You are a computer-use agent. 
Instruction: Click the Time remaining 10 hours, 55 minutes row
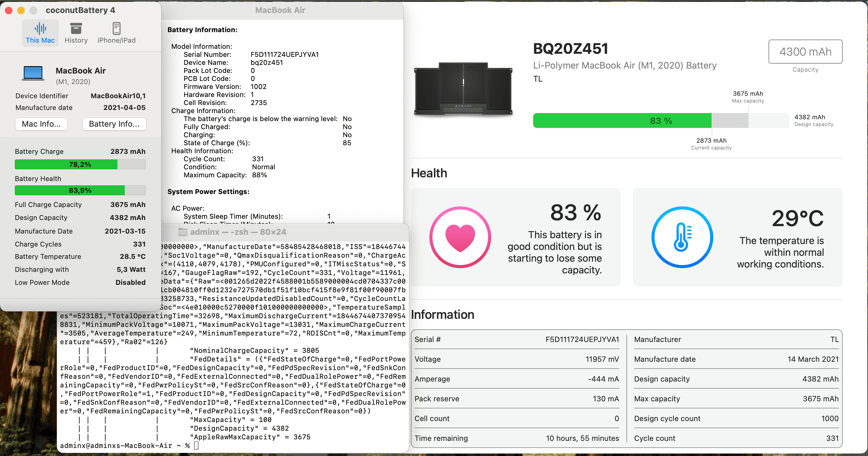[x=516, y=438]
